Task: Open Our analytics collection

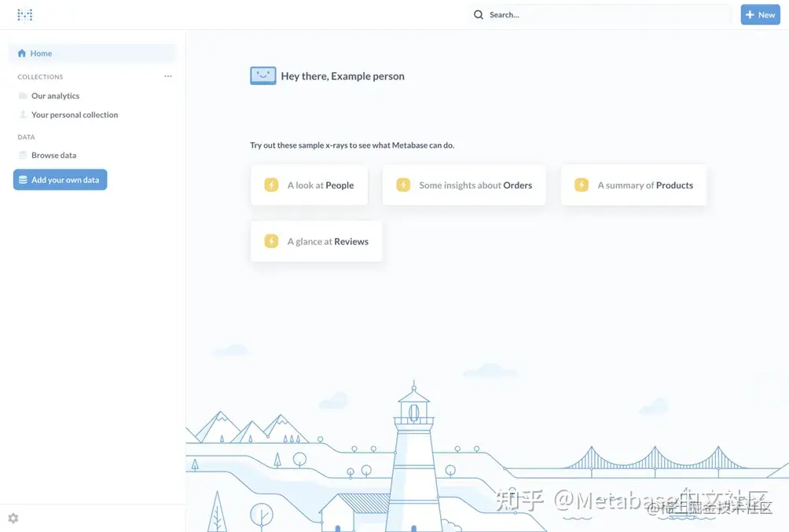Action: pyautogui.click(x=55, y=96)
